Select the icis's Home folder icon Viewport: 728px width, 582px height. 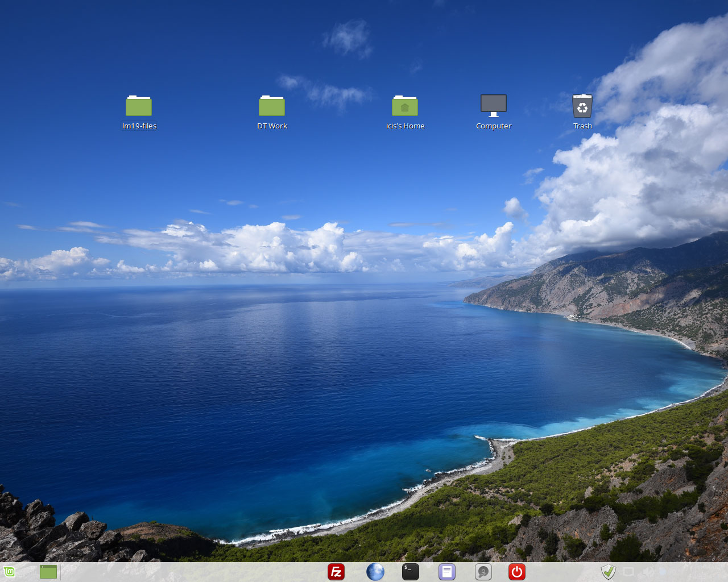(405, 106)
